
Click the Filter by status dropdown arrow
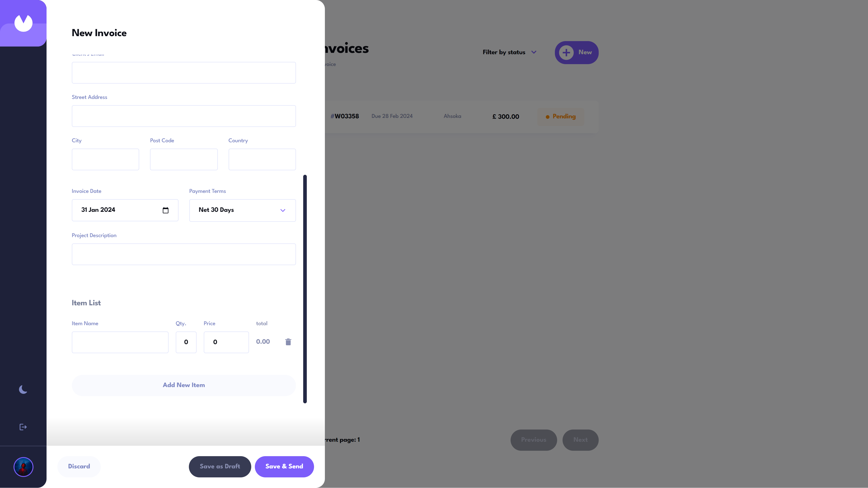click(534, 52)
